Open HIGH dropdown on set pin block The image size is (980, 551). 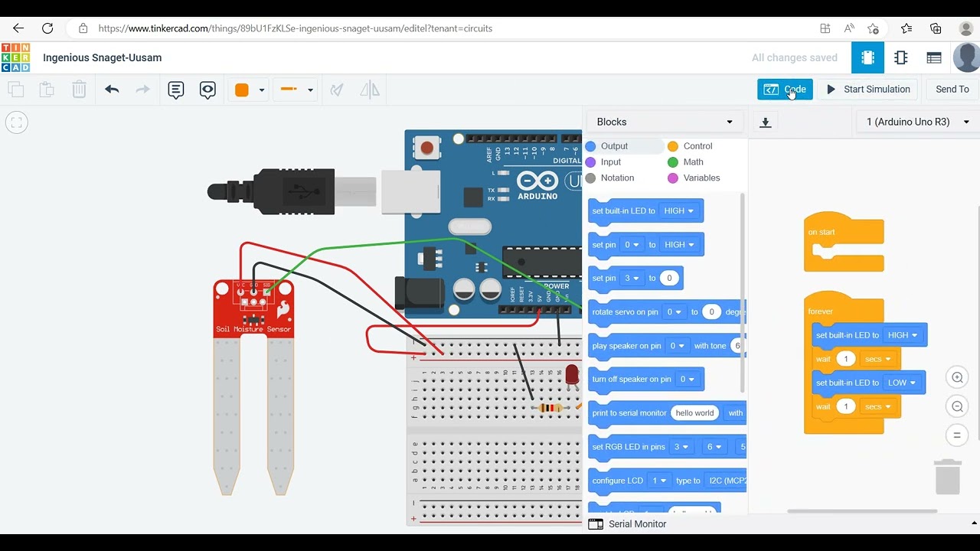pyautogui.click(x=679, y=245)
